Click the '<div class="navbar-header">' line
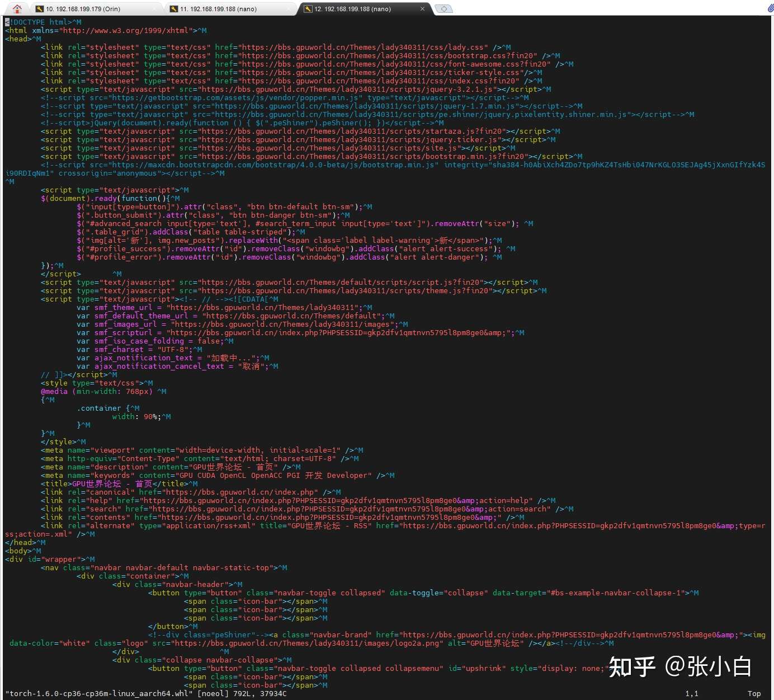This screenshot has height=700, width=774. click(177, 584)
